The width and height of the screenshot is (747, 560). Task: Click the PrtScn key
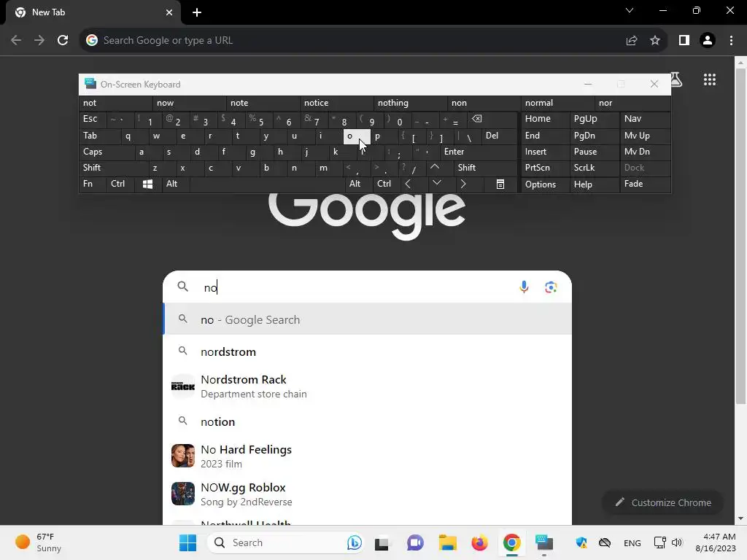[546, 168]
